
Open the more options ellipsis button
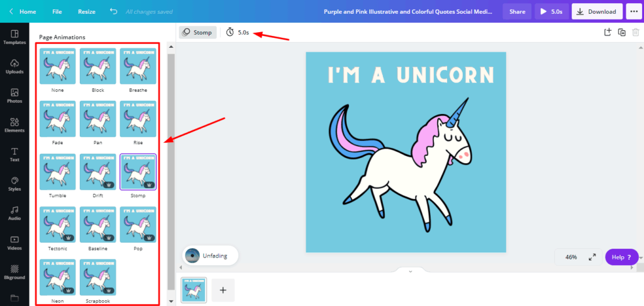pos(633,11)
